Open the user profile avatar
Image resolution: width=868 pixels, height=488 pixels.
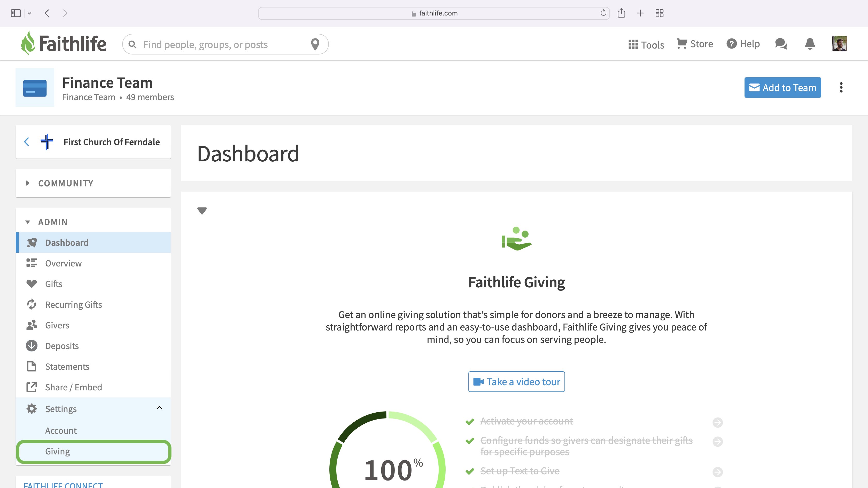(x=839, y=44)
